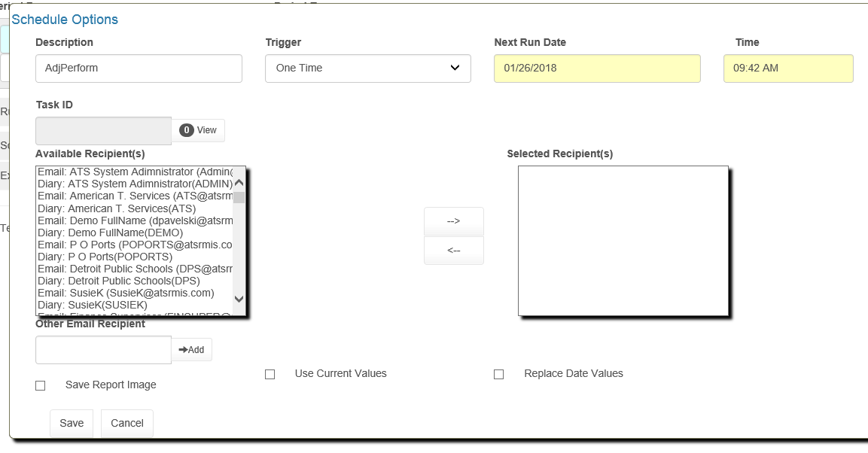Open the Trigger dropdown showing One Time
868x453 pixels.
pos(367,68)
